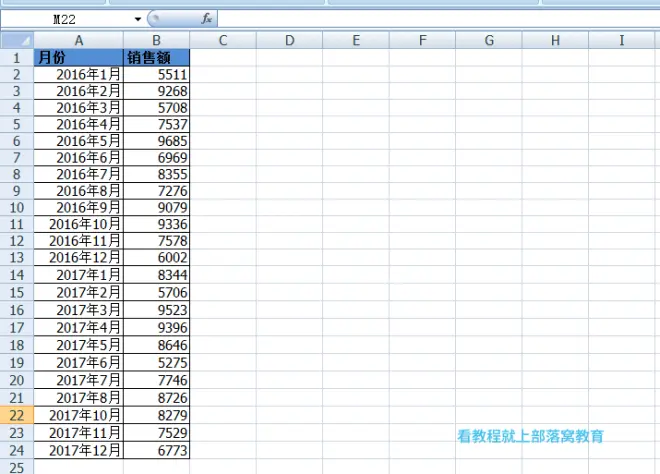Select cell with 2016年9月
The height and width of the screenshot is (474, 660).
tap(79, 208)
